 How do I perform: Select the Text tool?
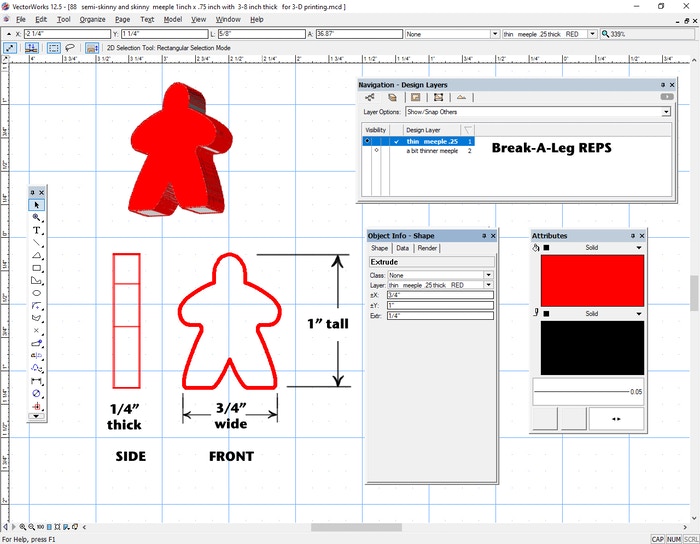(x=36, y=230)
